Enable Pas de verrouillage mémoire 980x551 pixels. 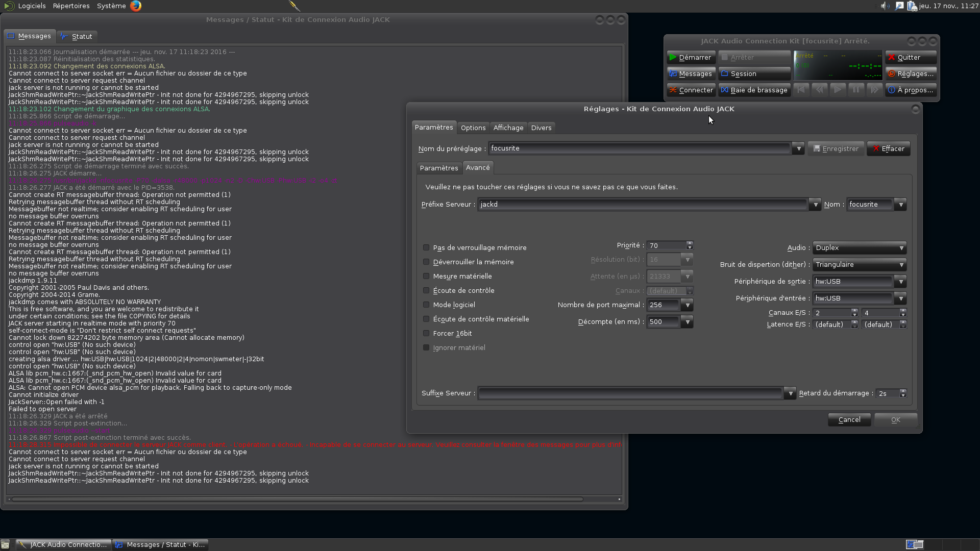426,247
